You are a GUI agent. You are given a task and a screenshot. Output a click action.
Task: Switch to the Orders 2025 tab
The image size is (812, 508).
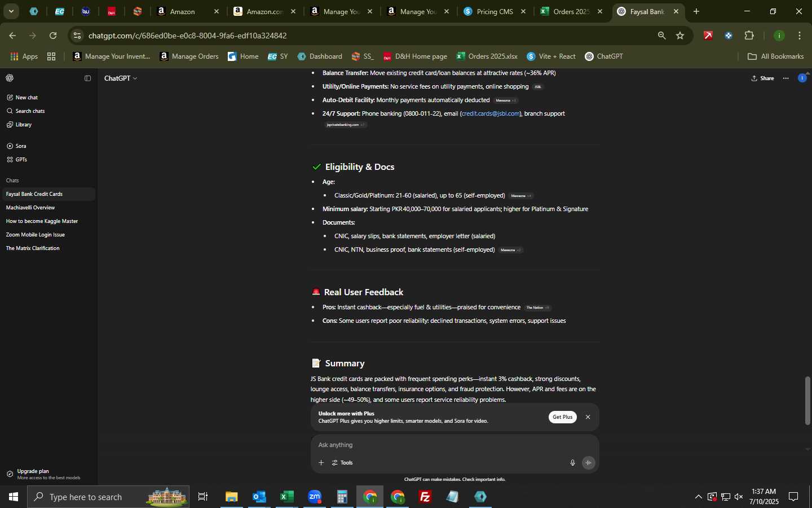click(x=571, y=11)
